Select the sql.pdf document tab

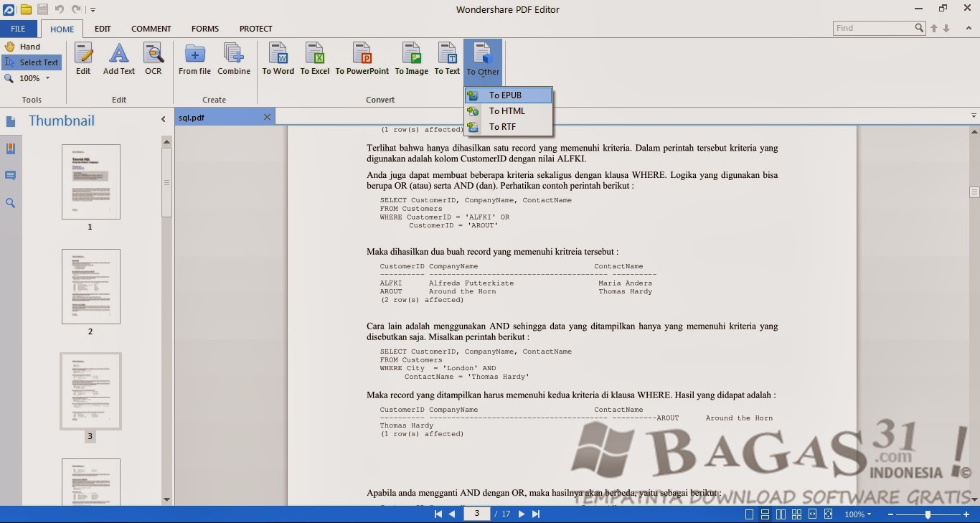tap(224, 117)
